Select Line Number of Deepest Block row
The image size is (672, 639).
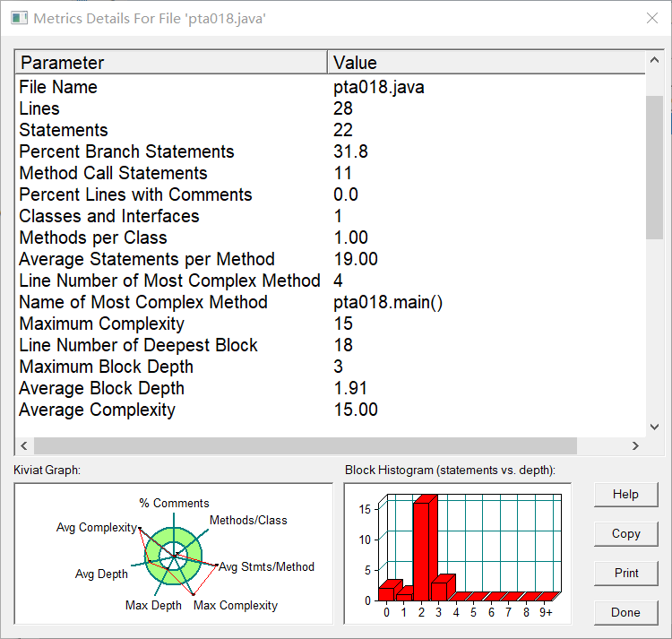coord(331,345)
